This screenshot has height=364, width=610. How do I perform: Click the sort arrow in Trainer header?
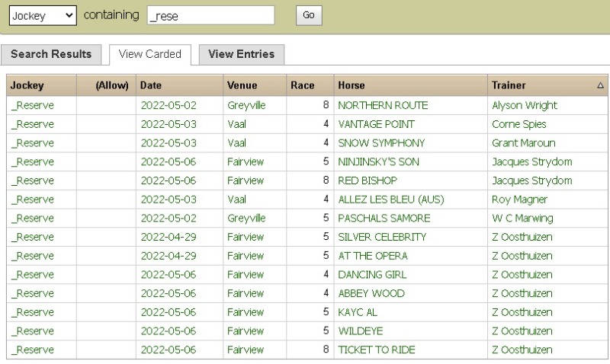[x=600, y=86]
